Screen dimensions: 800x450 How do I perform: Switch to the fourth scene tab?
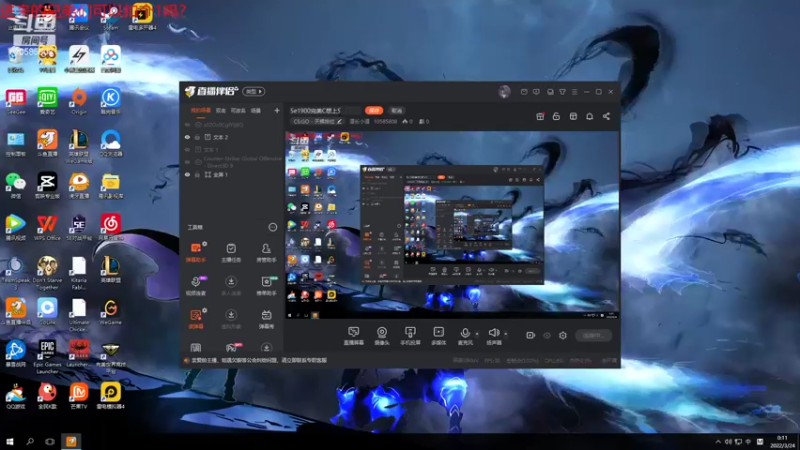[x=256, y=110]
